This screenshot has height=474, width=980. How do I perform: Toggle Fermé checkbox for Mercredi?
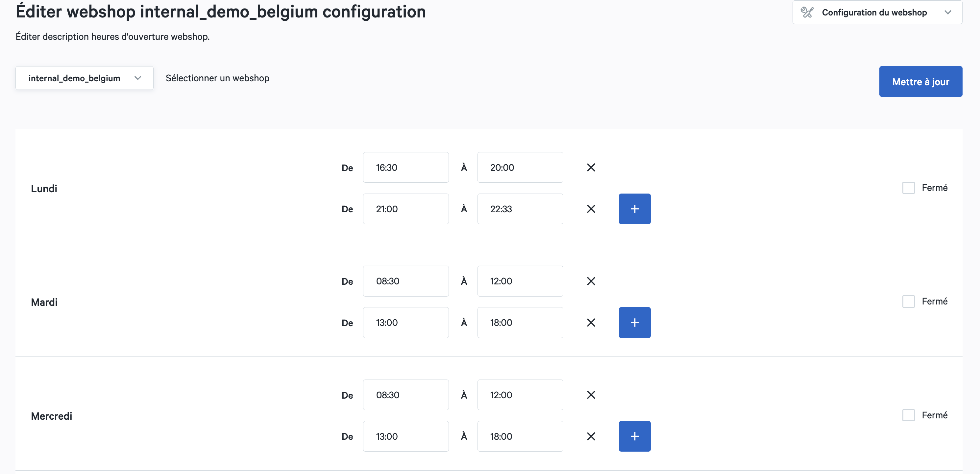(909, 415)
